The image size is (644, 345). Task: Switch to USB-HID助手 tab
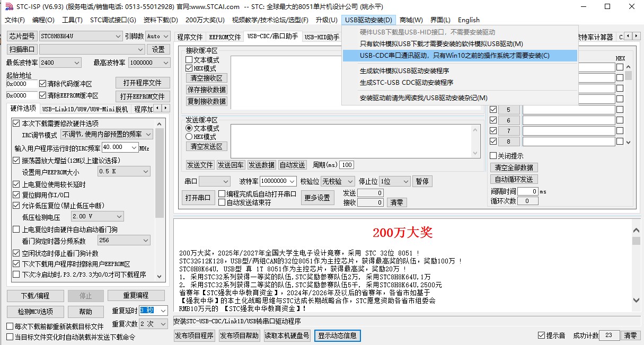pyautogui.click(x=322, y=37)
